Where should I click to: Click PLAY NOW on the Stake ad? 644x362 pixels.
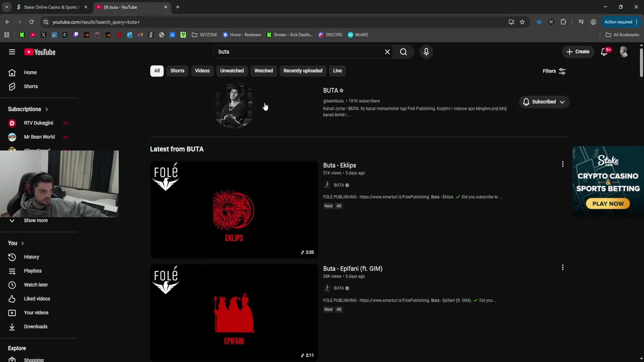point(608,204)
